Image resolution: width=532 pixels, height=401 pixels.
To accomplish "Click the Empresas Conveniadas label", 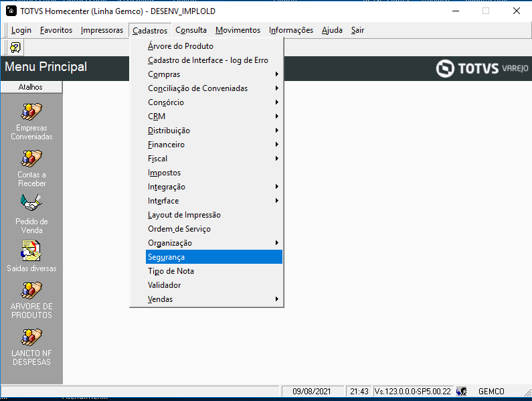I will click(31, 132).
